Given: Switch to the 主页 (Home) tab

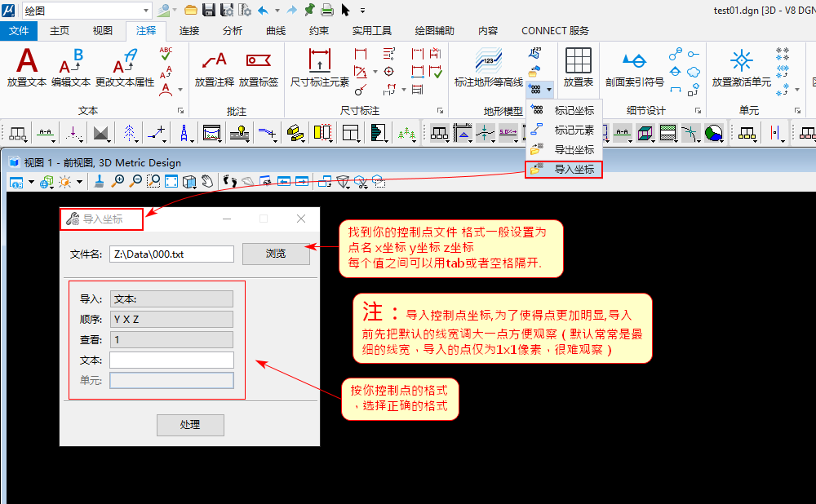Looking at the screenshot, I should (x=60, y=31).
